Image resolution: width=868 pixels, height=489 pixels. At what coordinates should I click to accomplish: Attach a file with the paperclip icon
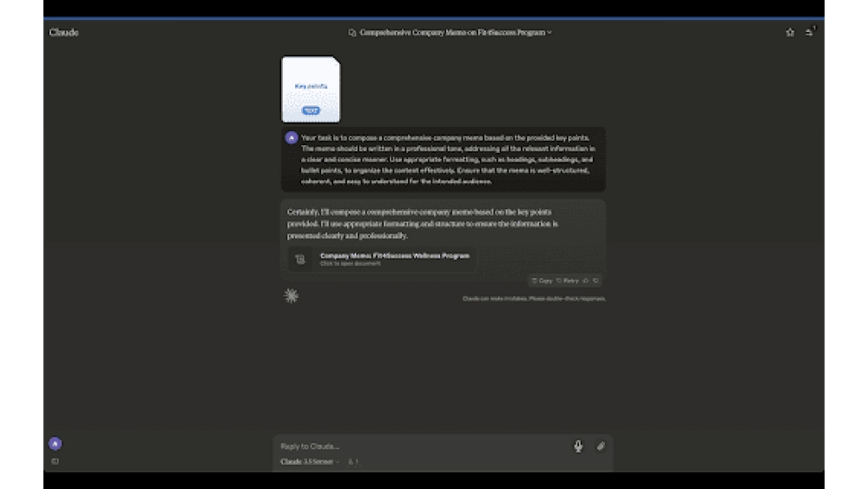point(601,446)
